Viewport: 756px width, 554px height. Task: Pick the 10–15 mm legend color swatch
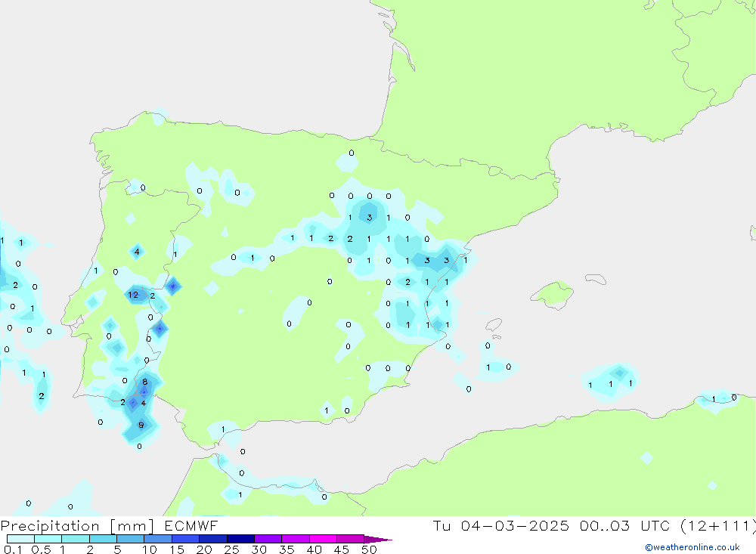coord(158,539)
